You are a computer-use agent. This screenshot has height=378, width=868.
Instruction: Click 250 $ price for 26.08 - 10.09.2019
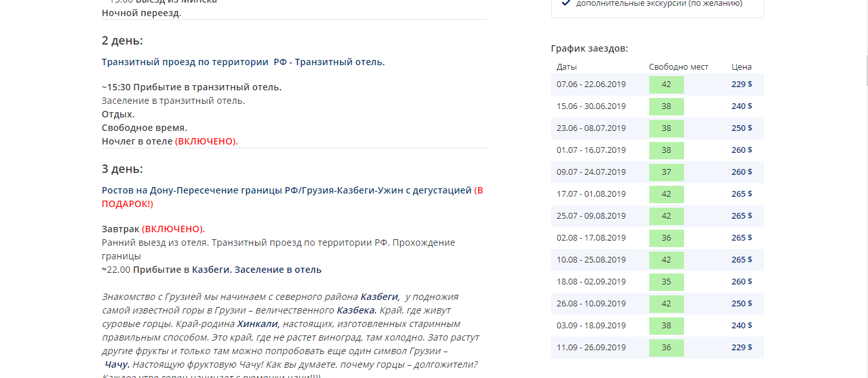tap(742, 304)
